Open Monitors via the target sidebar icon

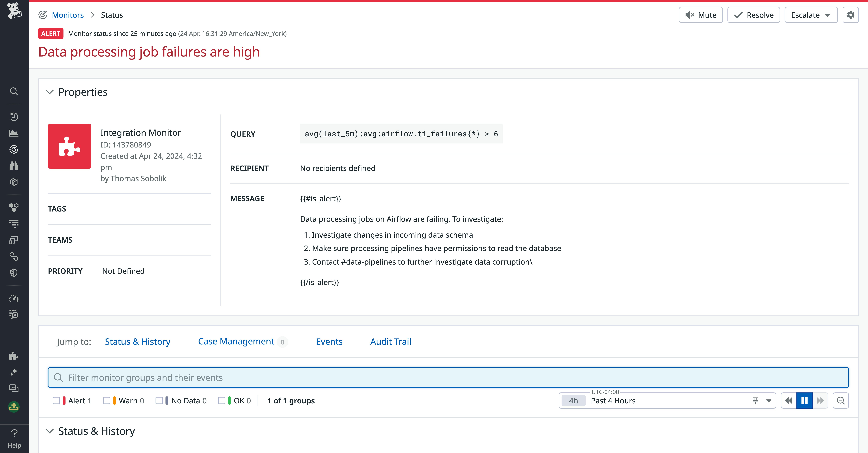tap(14, 149)
